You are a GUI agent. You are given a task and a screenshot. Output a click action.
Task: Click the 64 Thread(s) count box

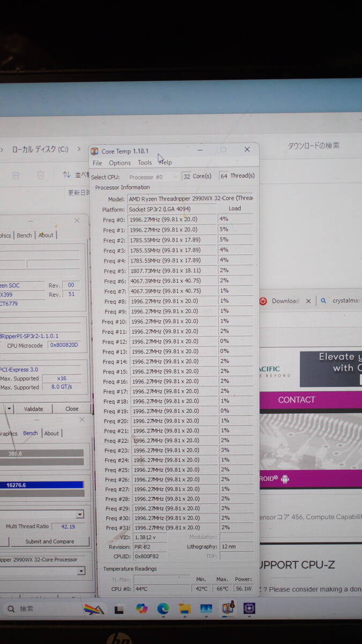tap(224, 176)
